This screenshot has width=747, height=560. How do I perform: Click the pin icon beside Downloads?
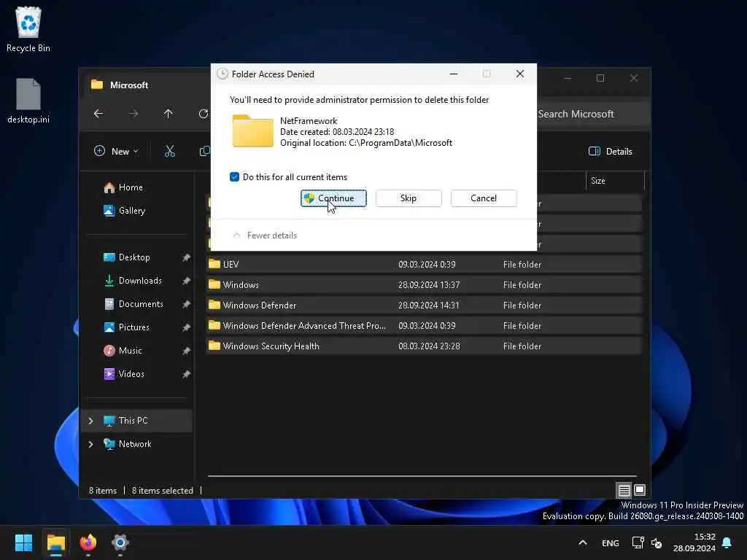click(x=186, y=281)
